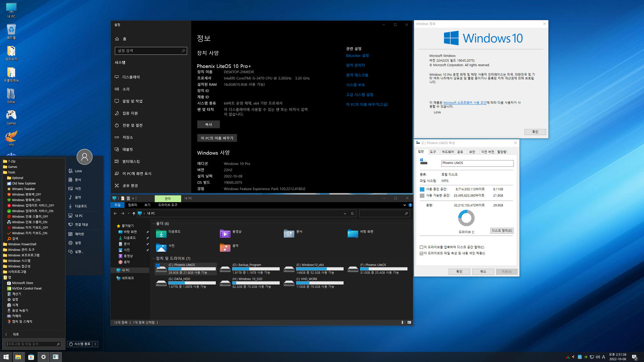Open Microsoft 소프트웨어 사용 조건 link

pyautogui.click(x=465, y=103)
